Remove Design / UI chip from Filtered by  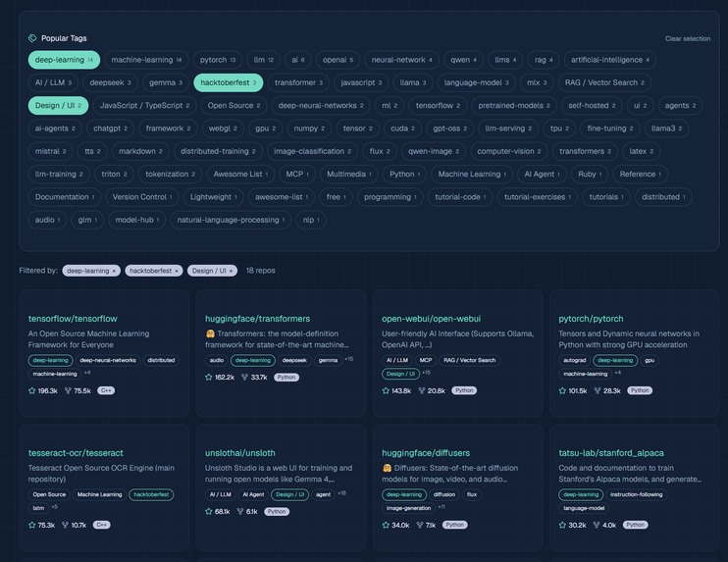231,271
